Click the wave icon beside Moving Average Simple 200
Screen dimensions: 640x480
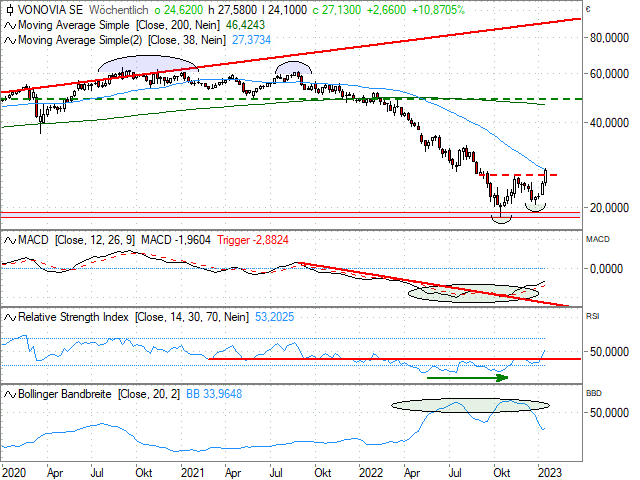coord(10,25)
